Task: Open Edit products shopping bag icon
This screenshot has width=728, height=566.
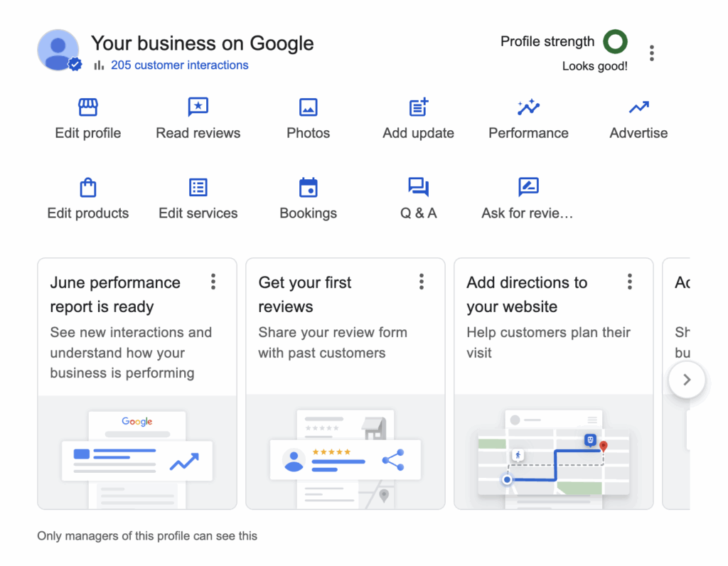Action: (x=87, y=188)
